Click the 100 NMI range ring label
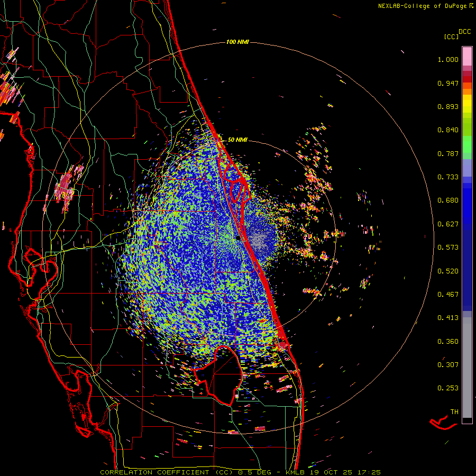The height and width of the screenshot is (476, 476). (237, 42)
